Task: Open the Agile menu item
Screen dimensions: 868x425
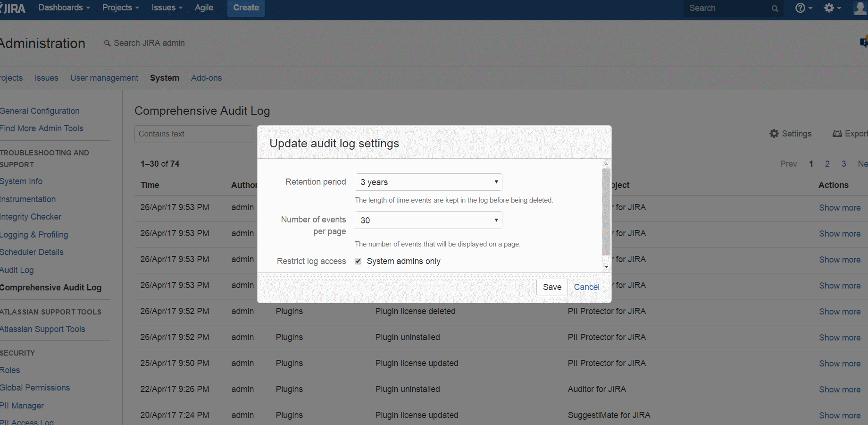Action: coord(204,8)
